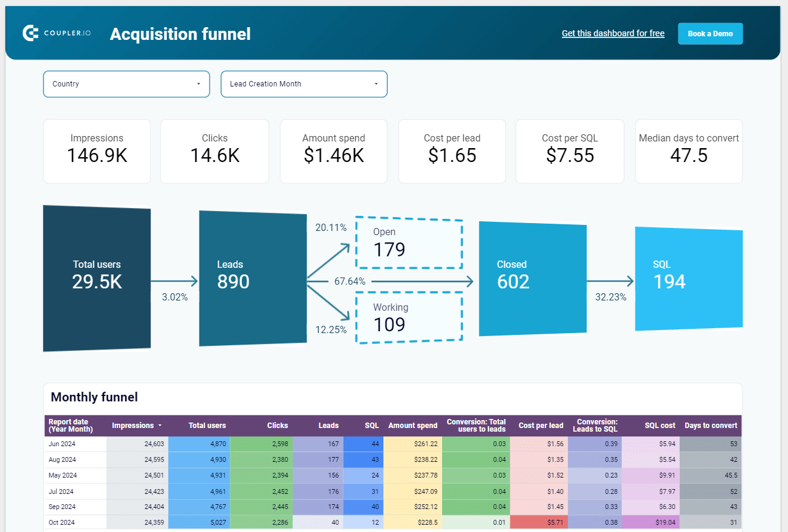Screen dimensions: 788x532
Task: Select the Leads 890 funnel block
Action: pos(253,278)
